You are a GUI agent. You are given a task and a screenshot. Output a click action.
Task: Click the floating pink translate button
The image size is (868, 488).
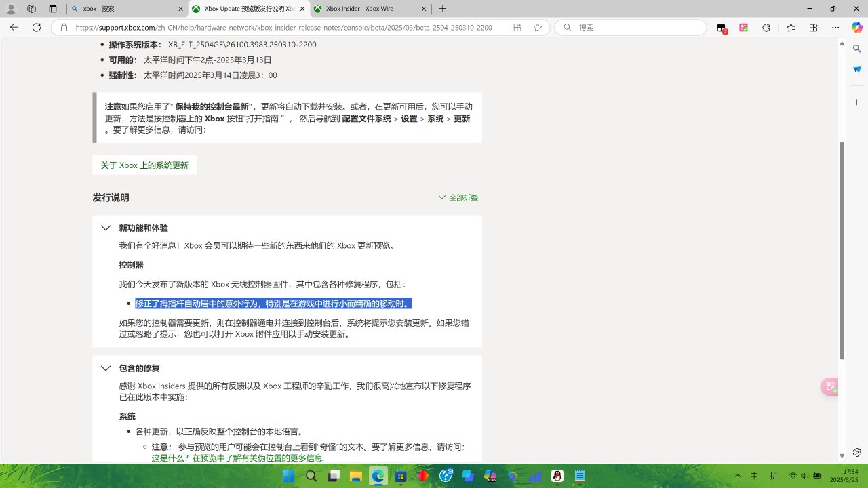[830, 387]
